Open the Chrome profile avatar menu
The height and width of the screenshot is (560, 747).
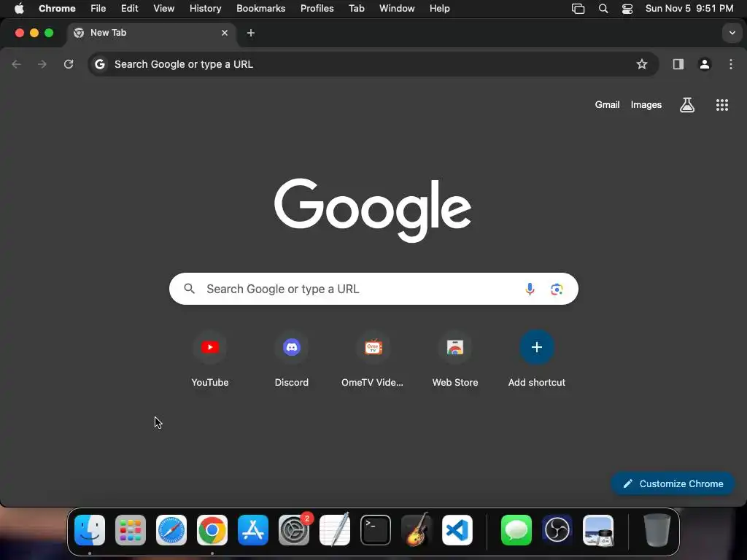click(704, 64)
